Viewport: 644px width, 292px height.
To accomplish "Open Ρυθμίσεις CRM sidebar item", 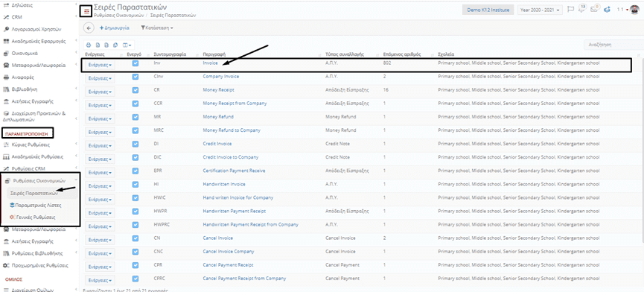I will click(28, 168).
